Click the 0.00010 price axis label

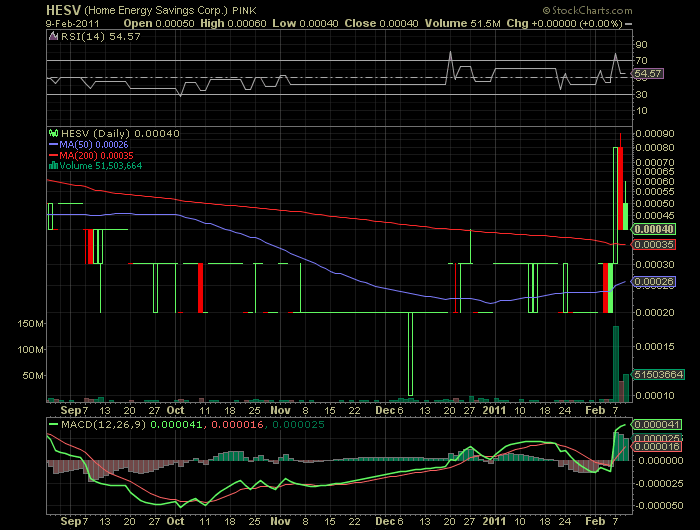(654, 395)
